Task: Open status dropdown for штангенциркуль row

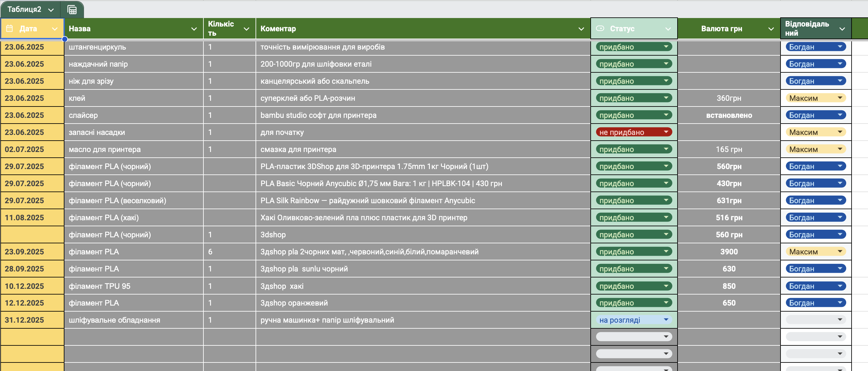Action: pos(634,47)
